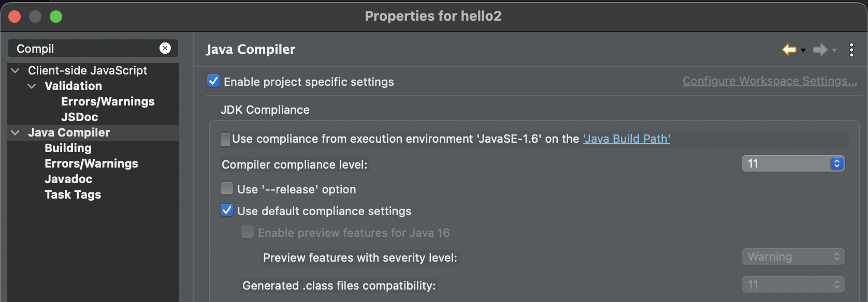Viewport: 868px width, 302px height.
Task: Open the back history dropdown arrow
Action: [x=803, y=50]
